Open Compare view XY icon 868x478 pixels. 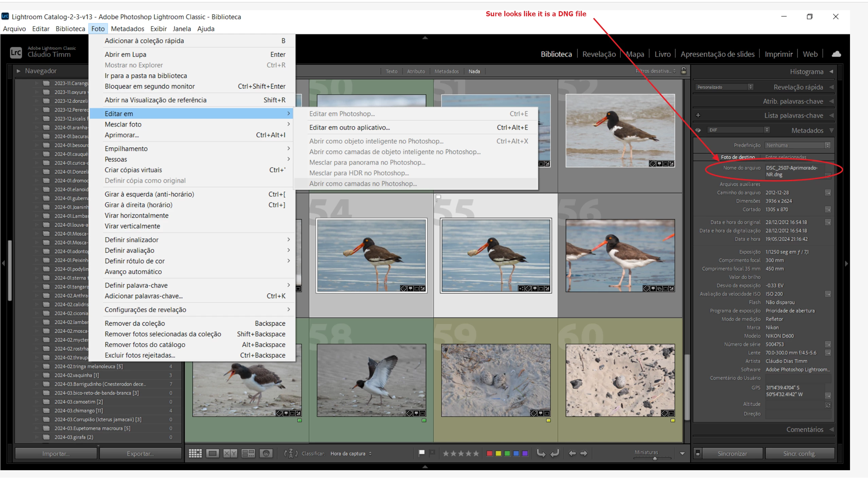pyautogui.click(x=230, y=454)
